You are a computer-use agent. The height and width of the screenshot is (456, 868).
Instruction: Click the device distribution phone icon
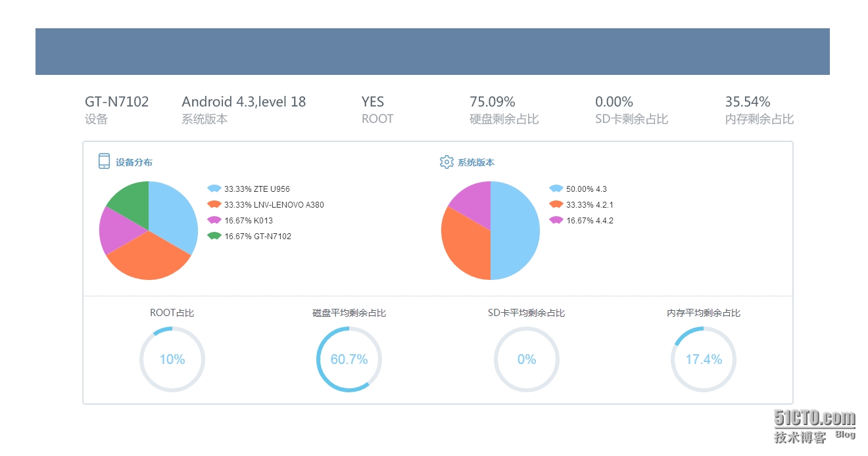point(104,161)
